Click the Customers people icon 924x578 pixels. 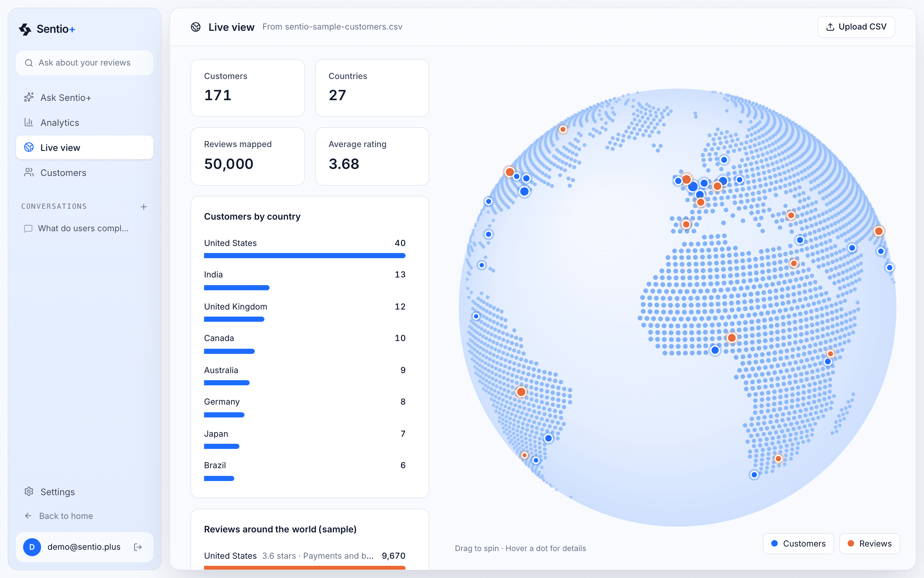coord(29,172)
